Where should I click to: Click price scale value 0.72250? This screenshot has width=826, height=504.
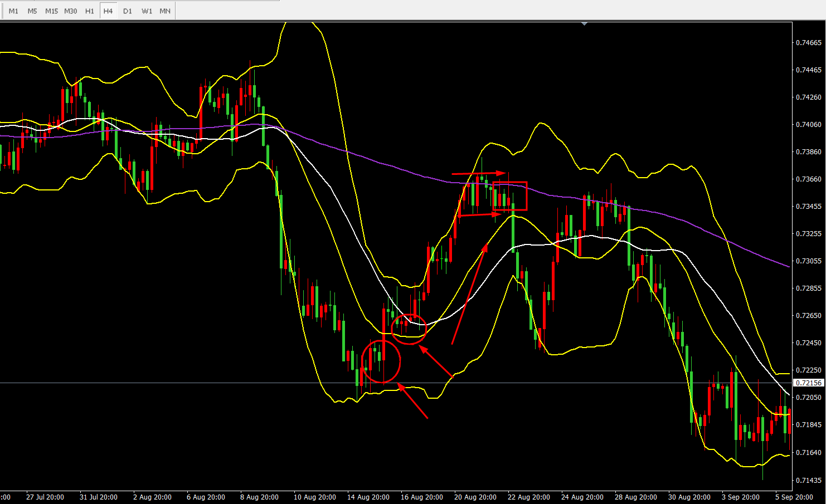pyautogui.click(x=808, y=370)
